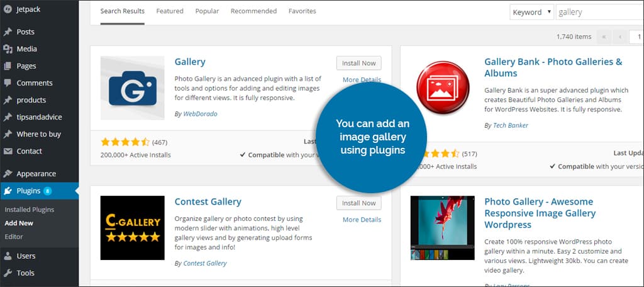644x287 pixels.
Task: Switch to the Favorites tab
Action: 303,11
